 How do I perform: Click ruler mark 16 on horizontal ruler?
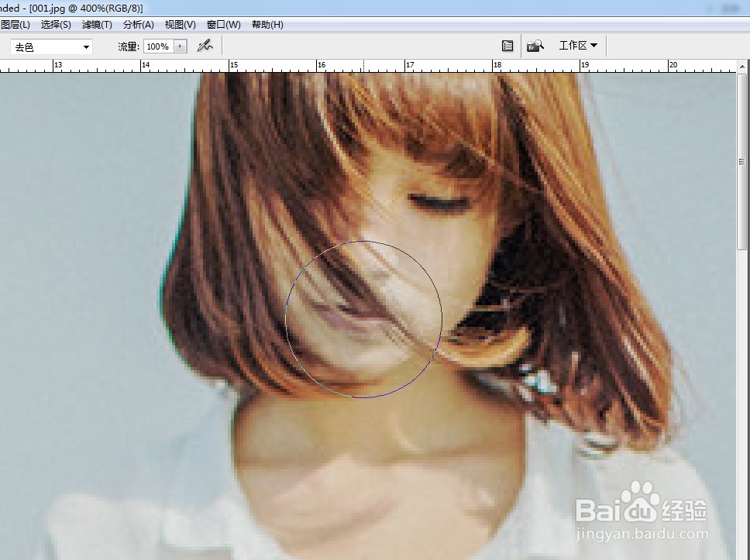click(x=322, y=65)
